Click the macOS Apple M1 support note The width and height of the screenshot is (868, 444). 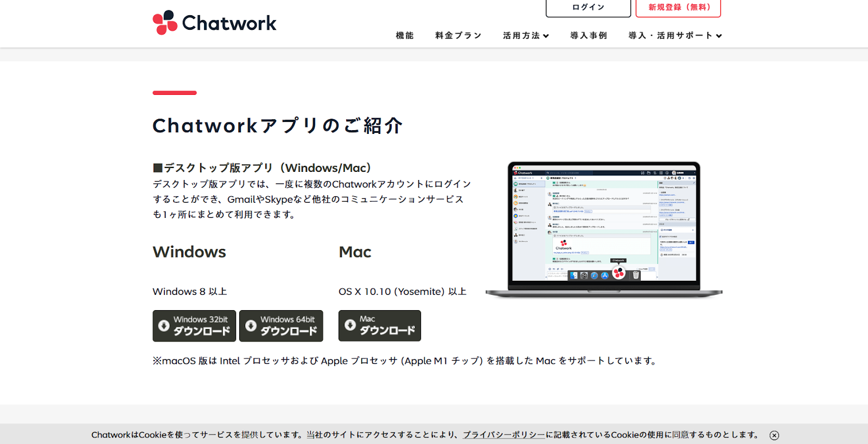click(406, 361)
